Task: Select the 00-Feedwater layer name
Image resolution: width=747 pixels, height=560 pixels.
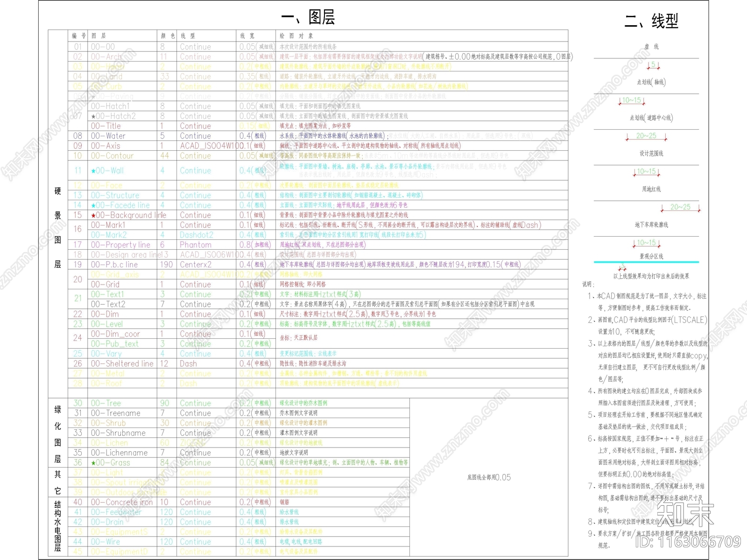Action: click(x=116, y=512)
